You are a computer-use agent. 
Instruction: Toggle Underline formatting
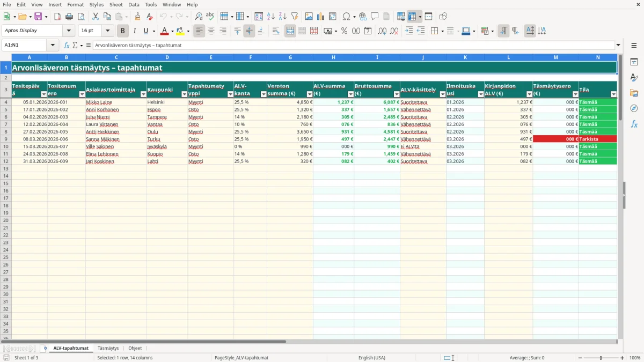[x=145, y=31]
